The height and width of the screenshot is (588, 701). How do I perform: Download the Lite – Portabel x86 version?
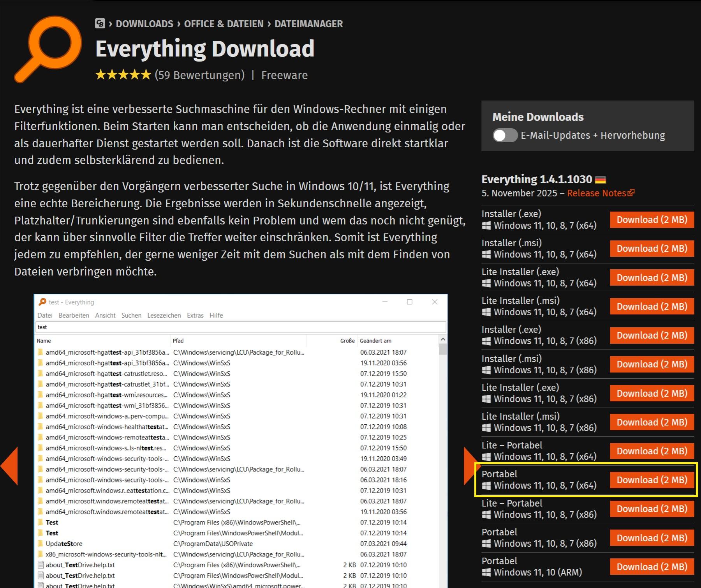pyautogui.click(x=652, y=509)
